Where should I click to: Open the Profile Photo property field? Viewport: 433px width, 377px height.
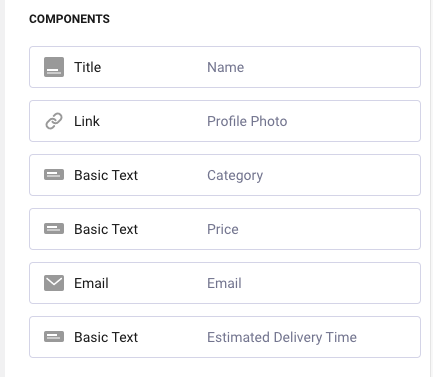coord(247,121)
